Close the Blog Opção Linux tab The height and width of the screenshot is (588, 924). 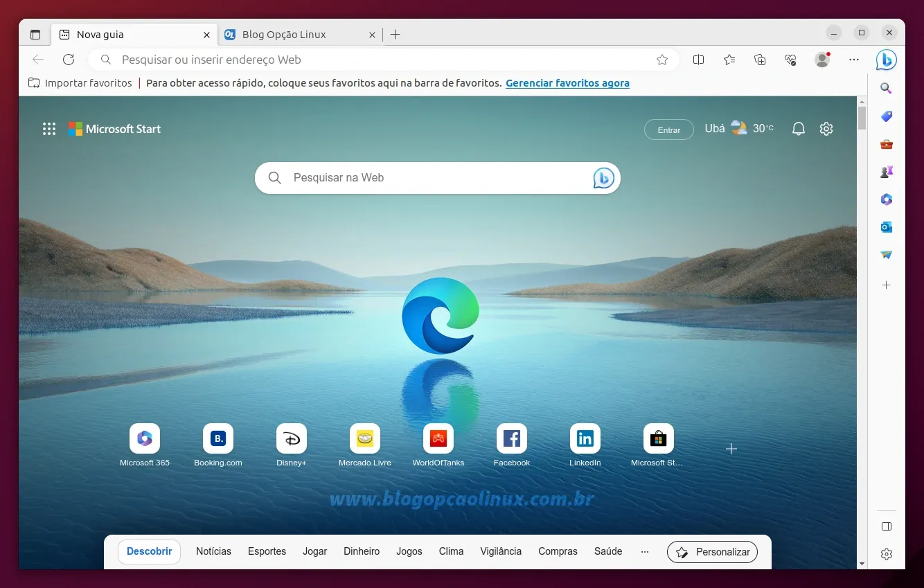click(372, 35)
